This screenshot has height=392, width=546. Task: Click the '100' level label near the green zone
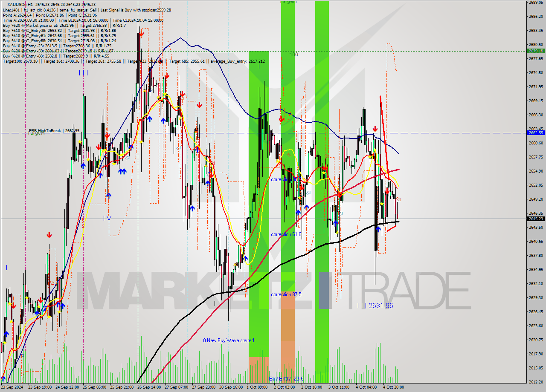click(294, 55)
